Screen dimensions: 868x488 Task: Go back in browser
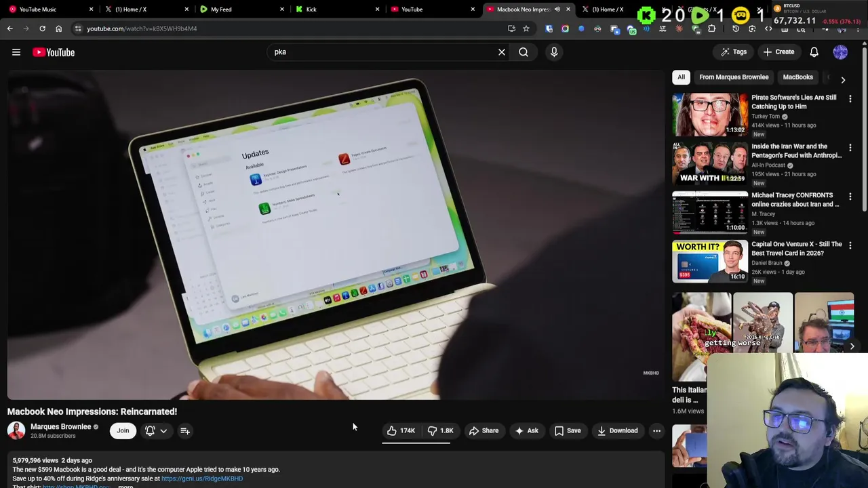click(x=10, y=28)
